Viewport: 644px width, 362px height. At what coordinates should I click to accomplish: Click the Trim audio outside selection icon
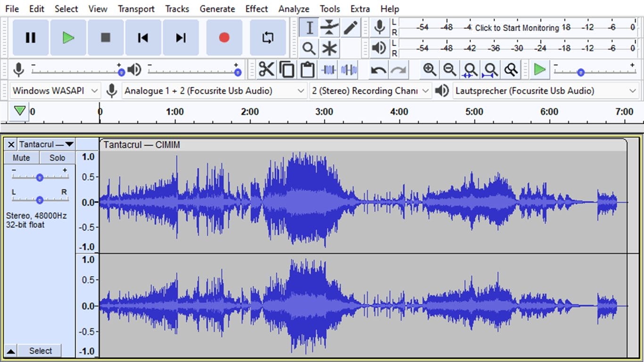[x=328, y=70]
